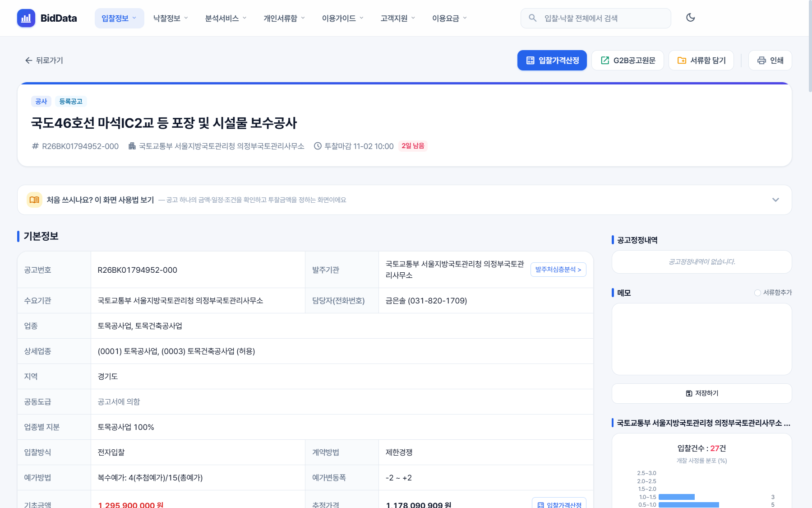This screenshot has height=508, width=812.
Task: Click the 예가변동폭 value -2 ~ +2
Action: 398,478
